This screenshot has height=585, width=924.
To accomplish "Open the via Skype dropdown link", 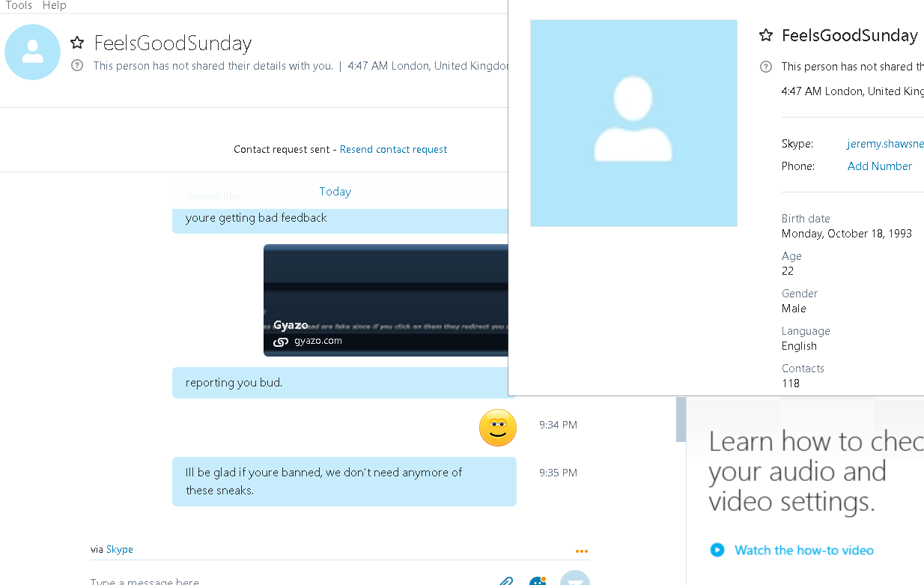I will tap(120, 549).
